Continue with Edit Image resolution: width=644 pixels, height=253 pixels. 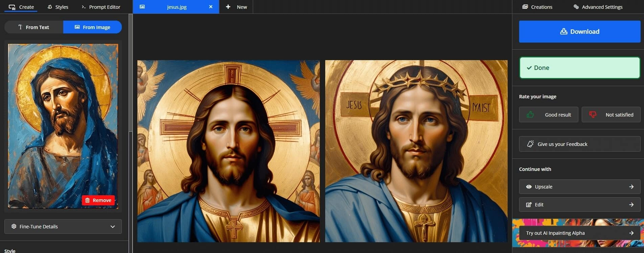tap(580, 204)
